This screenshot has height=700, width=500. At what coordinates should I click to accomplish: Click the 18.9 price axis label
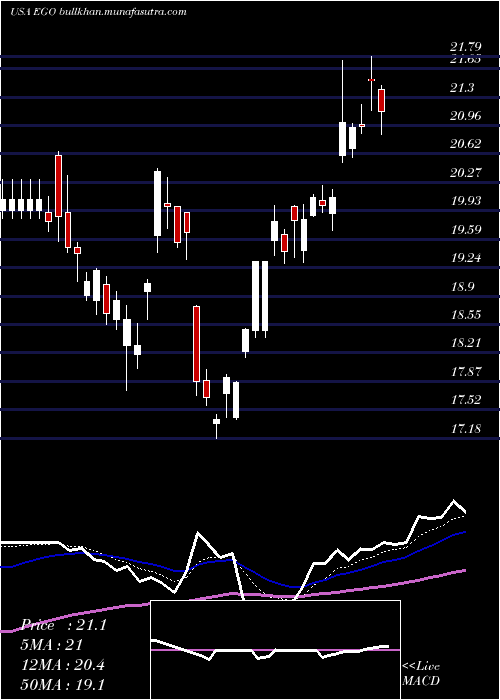(x=462, y=287)
